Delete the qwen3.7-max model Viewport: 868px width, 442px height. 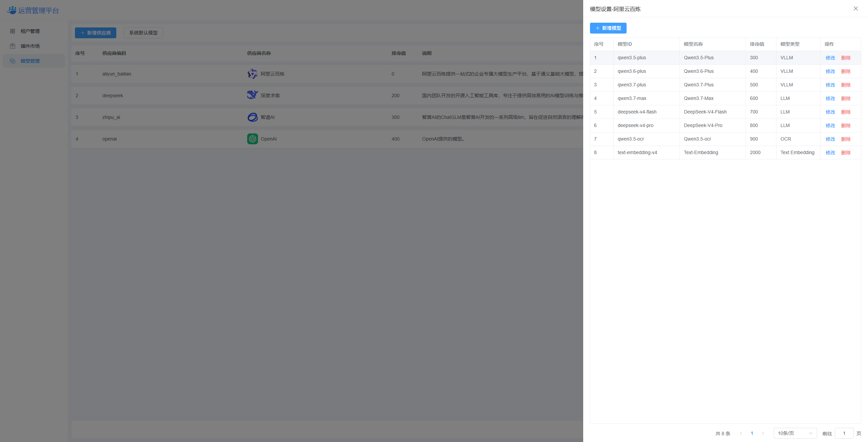(x=846, y=99)
